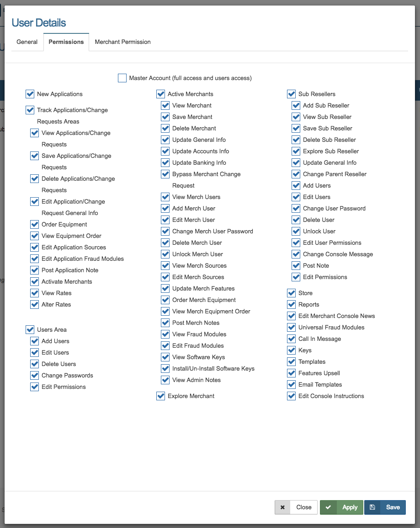420x528 pixels.
Task: Disable the Delete Merchant permission
Action: pyautogui.click(x=165, y=129)
